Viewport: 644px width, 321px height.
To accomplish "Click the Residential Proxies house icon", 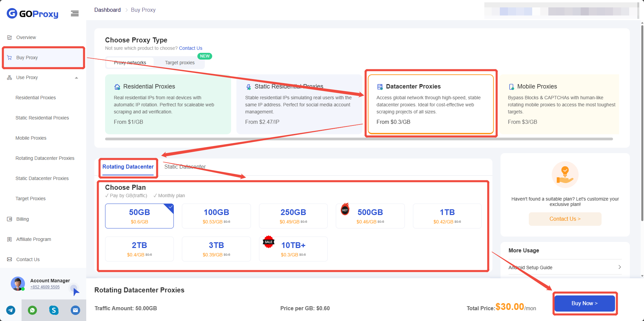I will pyautogui.click(x=117, y=87).
